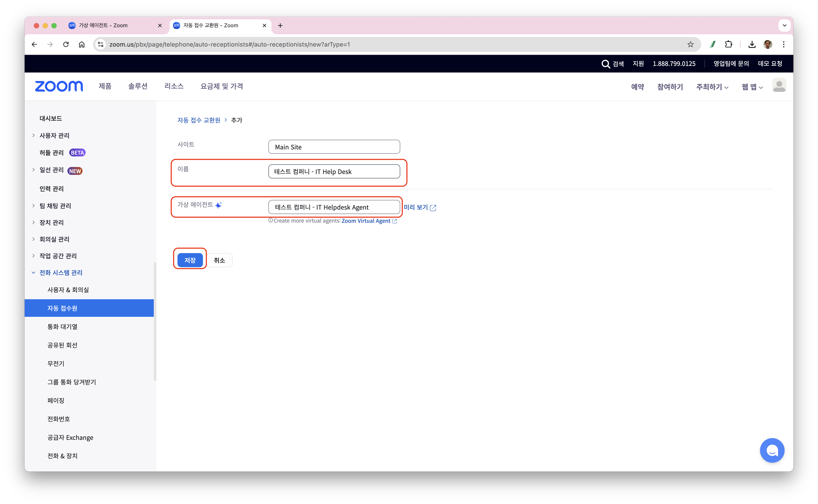Open the extensions puzzle icon
This screenshot has width=818, height=504.
coord(728,44)
